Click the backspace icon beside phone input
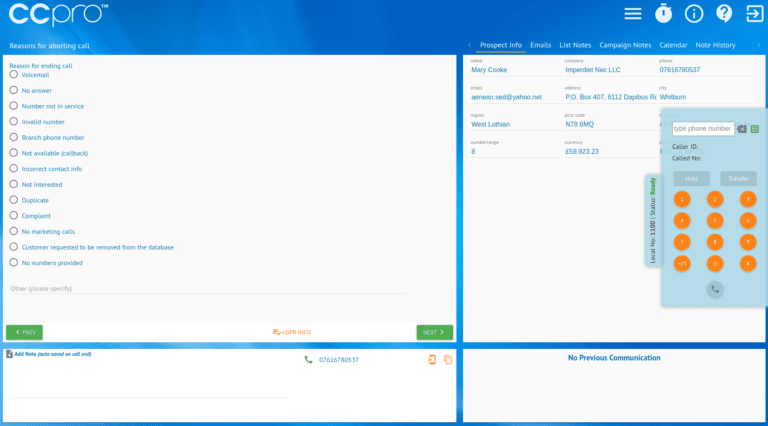 742,128
